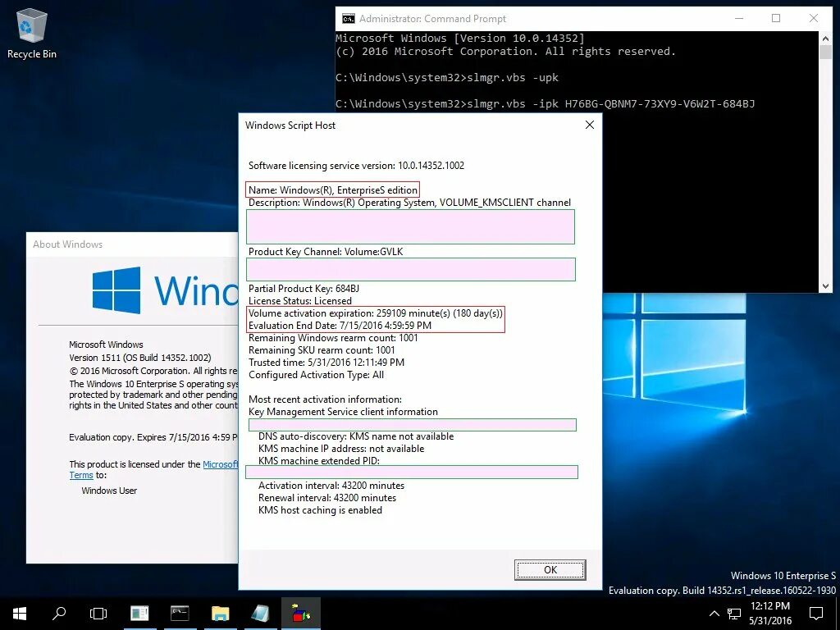Click the network status tray icon
Image resolution: width=840 pixels, height=630 pixels.
[734, 614]
